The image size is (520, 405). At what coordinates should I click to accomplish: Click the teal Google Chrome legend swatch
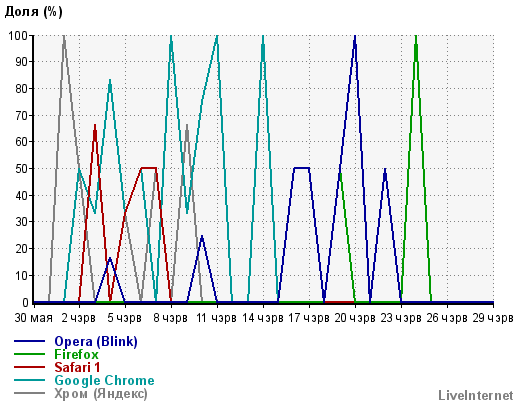point(29,380)
